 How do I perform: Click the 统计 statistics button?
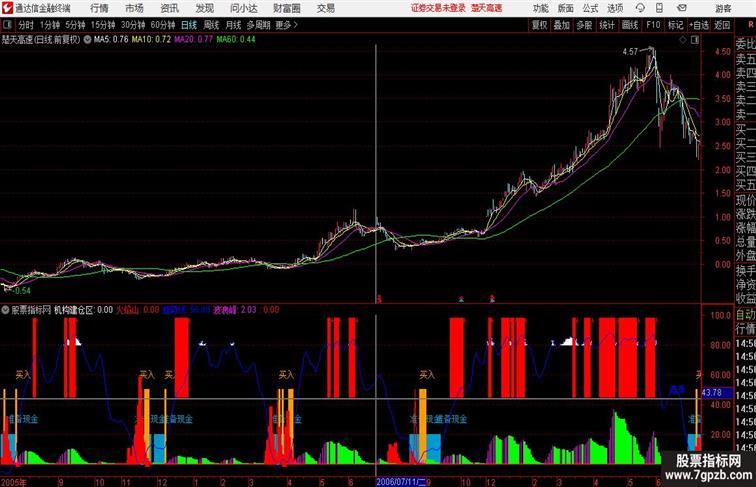point(607,25)
